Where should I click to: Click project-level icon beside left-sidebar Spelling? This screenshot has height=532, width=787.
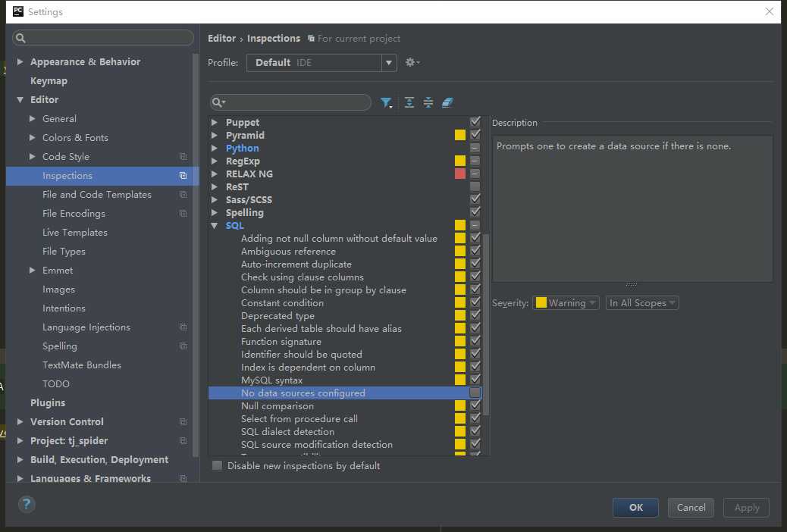click(183, 346)
